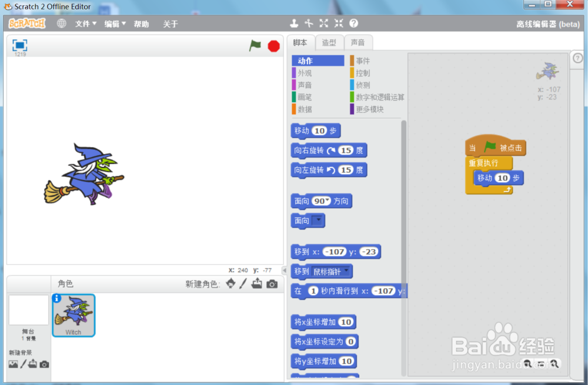
Task: Select the 数字和逻辑运算 block category
Action: pyautogui.click(x=377, y=97)
